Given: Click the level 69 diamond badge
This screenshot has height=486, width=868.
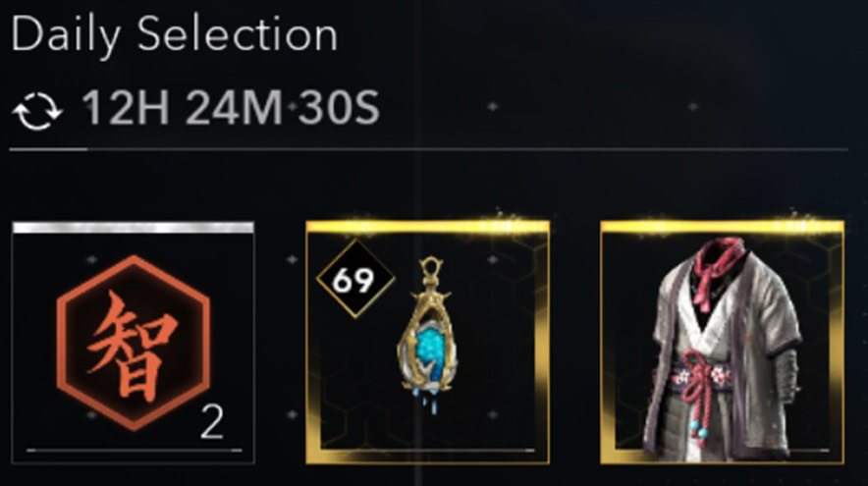Looking at the screenshot, I should tap(354, 279).
